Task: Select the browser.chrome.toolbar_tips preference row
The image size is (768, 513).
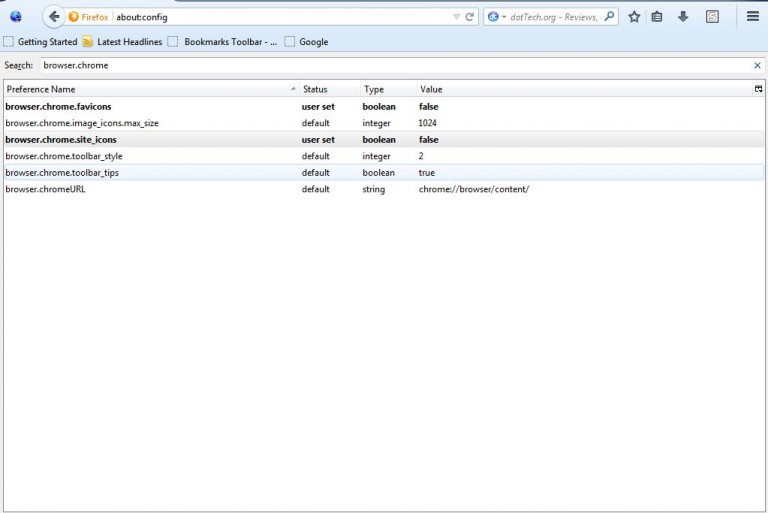Action: [150, 173]
